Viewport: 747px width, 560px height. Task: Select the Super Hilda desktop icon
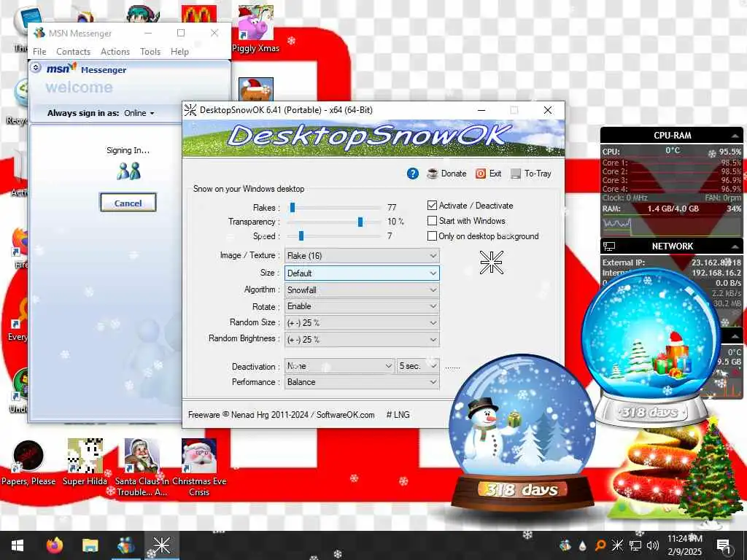coord(85,463)
